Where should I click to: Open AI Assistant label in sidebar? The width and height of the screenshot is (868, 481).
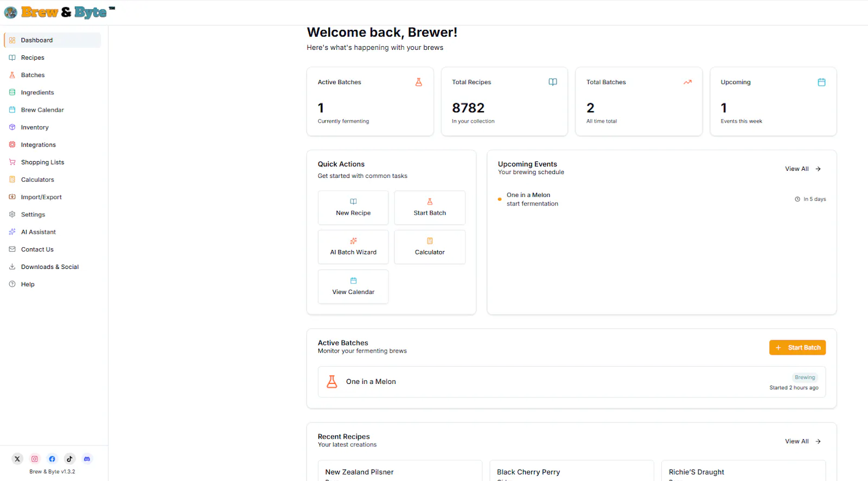(x=39, y=232)
